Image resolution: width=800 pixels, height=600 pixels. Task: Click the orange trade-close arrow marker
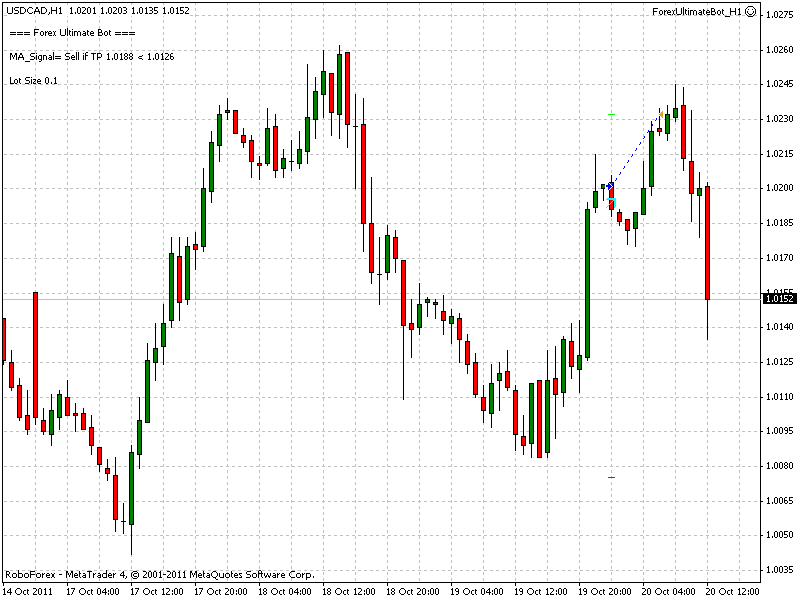(x=661, y=114)
